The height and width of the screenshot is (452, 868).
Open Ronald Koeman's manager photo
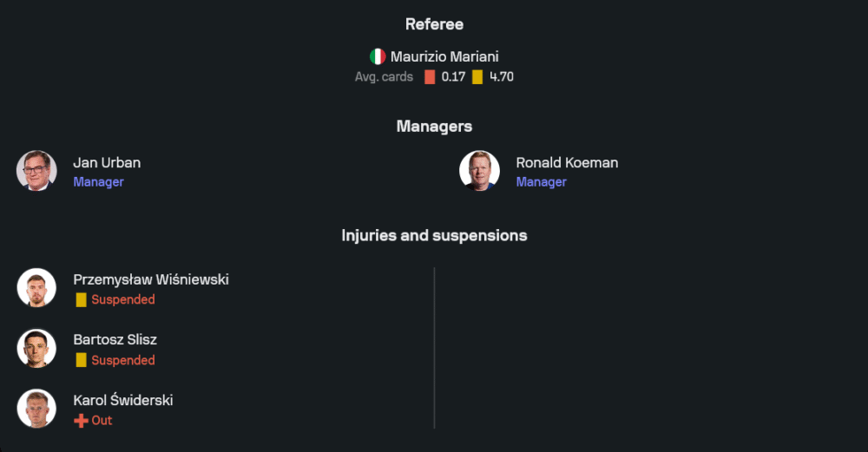click(479, 171)
